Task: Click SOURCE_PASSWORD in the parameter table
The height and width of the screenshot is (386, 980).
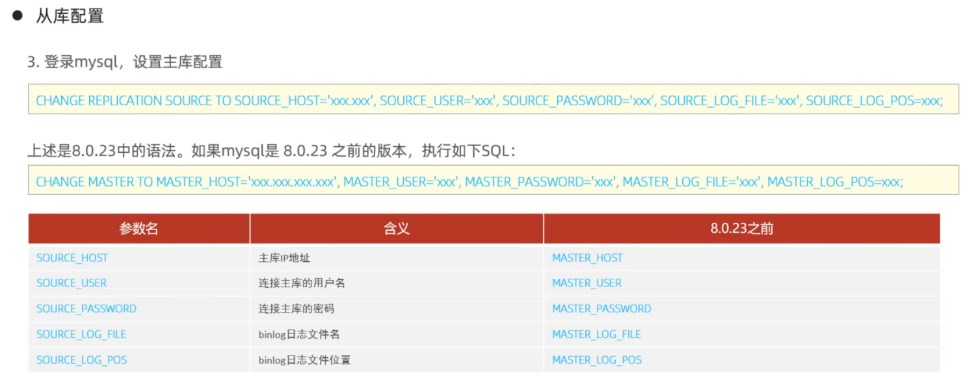Action: tap(86, 309)
